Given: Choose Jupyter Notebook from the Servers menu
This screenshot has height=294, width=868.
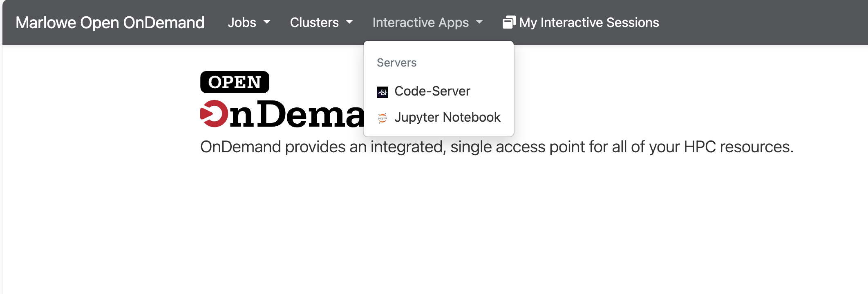Looking at the screenshot, I should click(x=448, y=118).
